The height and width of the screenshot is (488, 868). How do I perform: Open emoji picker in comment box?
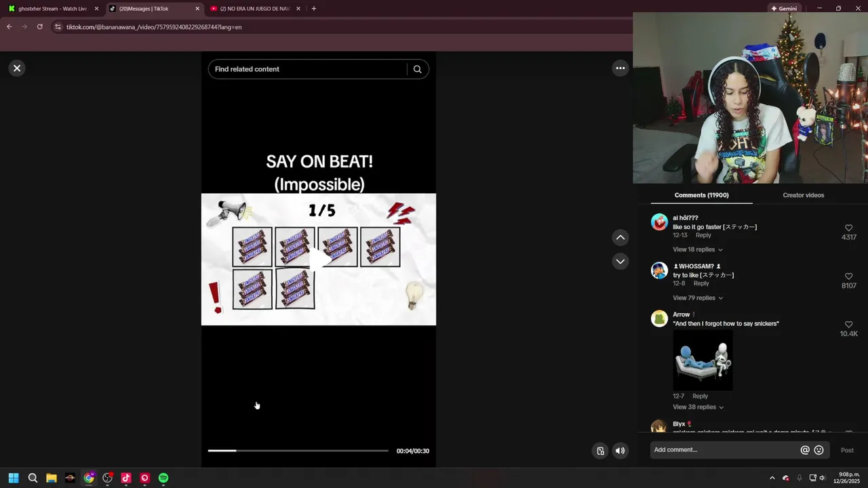pos(818,450)
